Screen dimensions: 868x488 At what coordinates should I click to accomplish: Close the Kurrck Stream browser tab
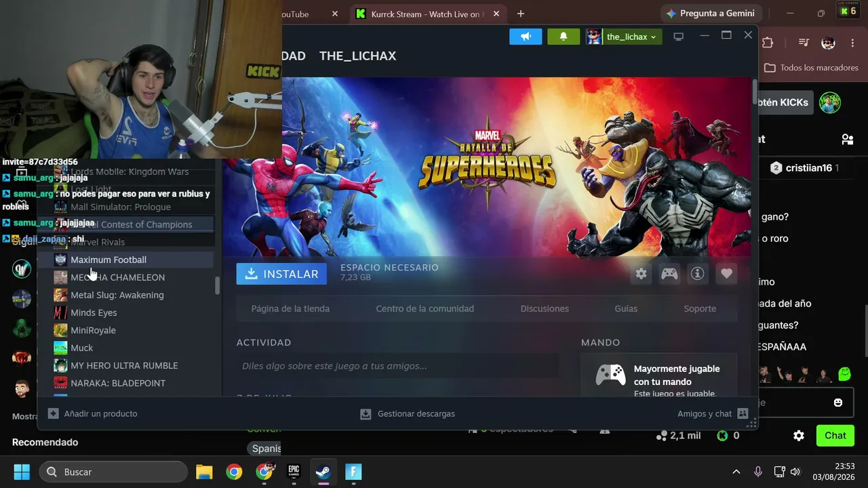pyautogui.click(x=496, y=14)
